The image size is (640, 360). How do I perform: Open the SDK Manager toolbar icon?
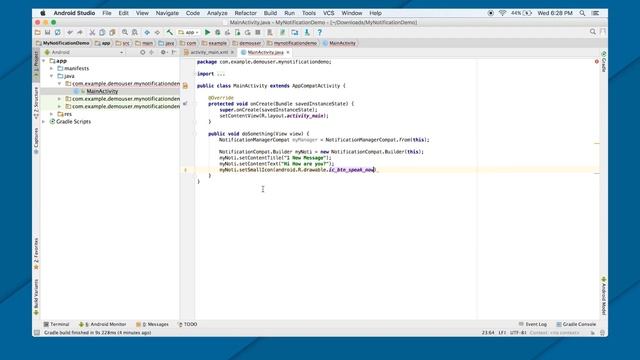pyautogui.click(x=307, y=32)
